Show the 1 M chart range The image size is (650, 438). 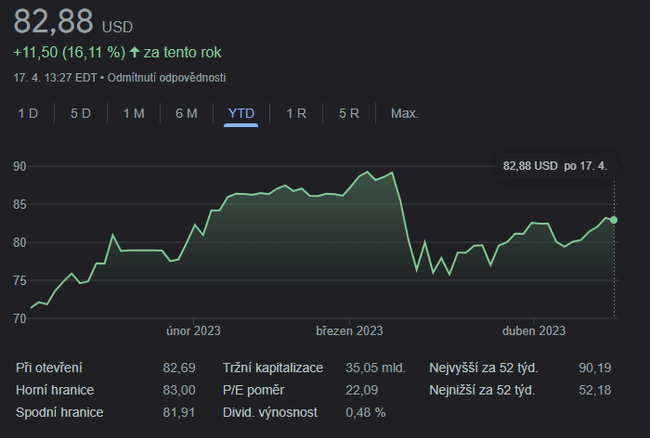pos(133,113)
